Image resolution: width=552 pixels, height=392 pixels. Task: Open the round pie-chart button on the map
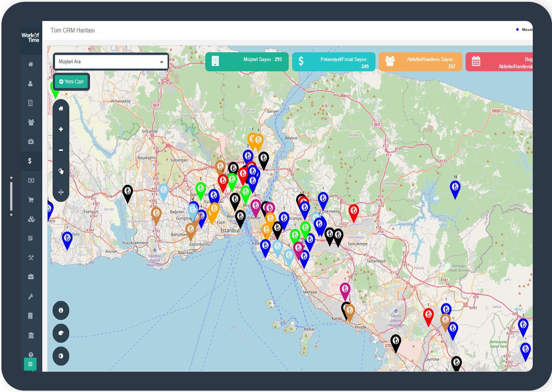tap(61, 333)
